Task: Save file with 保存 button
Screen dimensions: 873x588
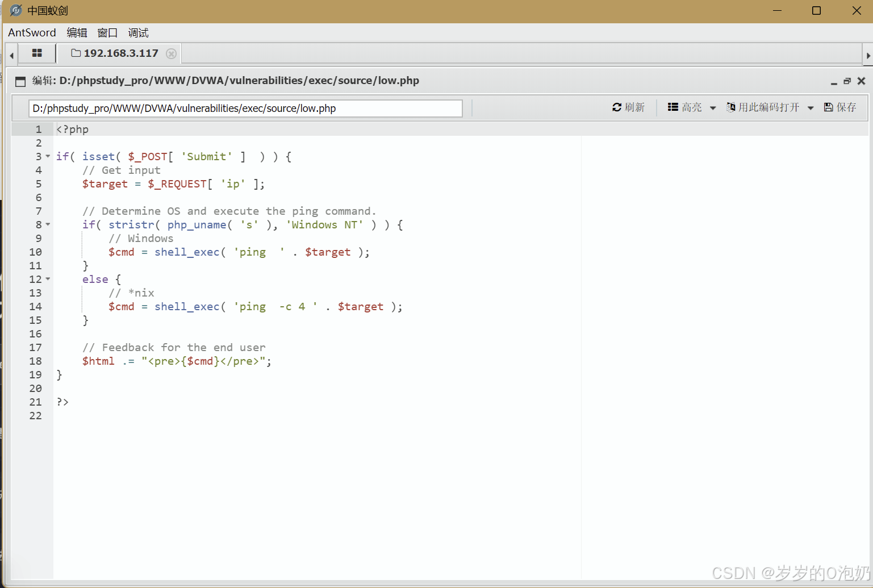Action: pos(840,107)
